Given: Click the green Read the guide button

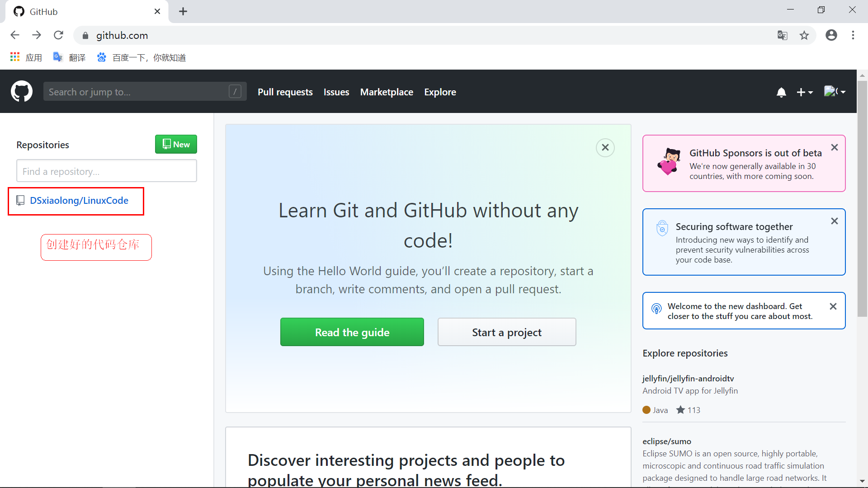Looking at the screenshot, I should tap(352, 332).
